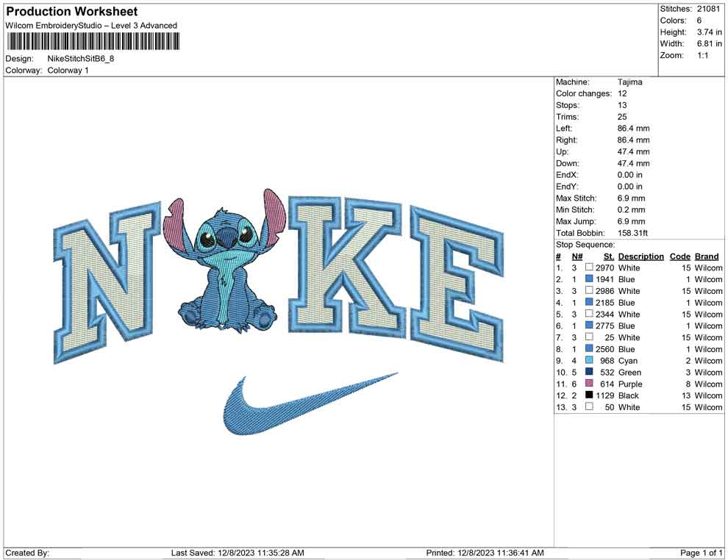The width and height of the screenshot is (728, 560).
Task: Choose the purple swatch for stop 11
Action: 589,383
